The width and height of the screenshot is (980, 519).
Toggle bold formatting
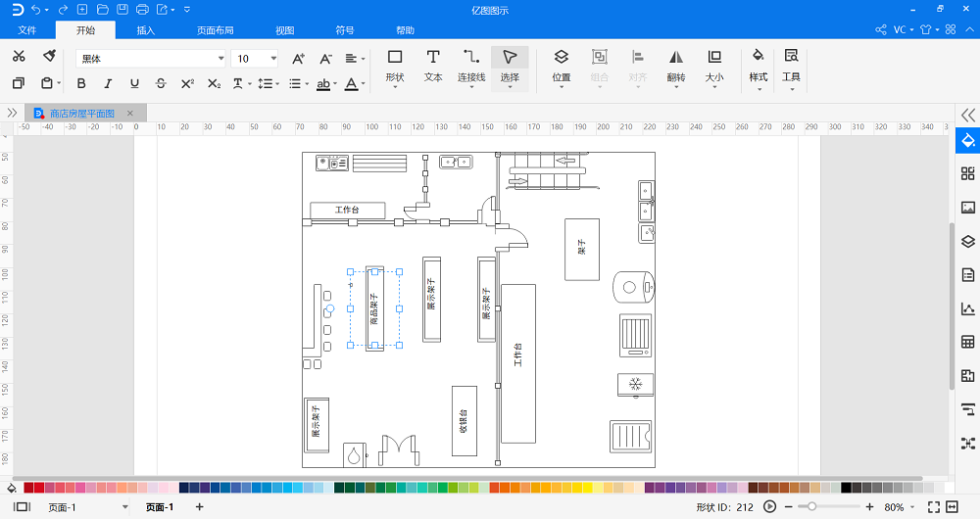click(82, 84)
